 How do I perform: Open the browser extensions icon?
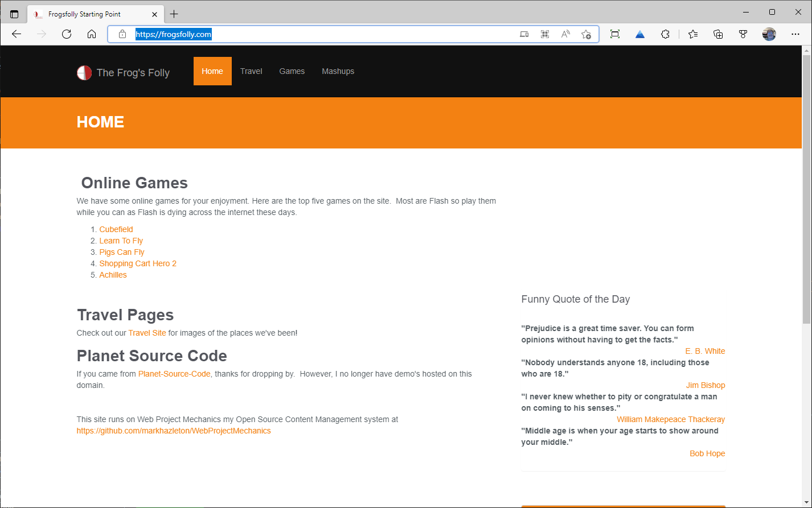point(665,34)
